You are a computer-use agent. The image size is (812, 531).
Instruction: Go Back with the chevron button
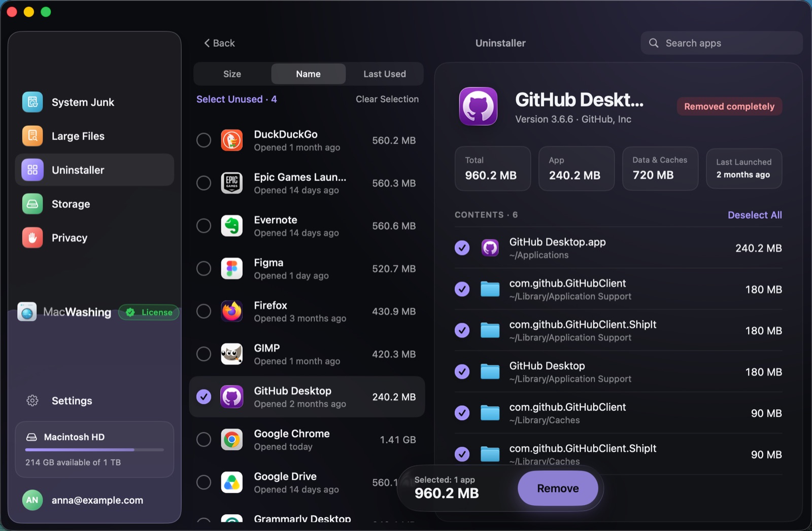point(219,43)
